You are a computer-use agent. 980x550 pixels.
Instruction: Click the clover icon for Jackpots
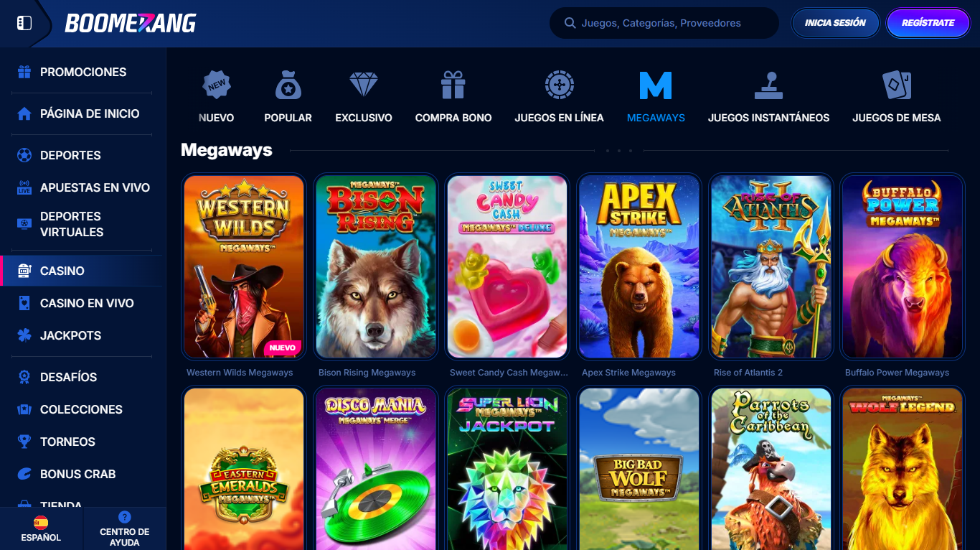pos(24,335)
